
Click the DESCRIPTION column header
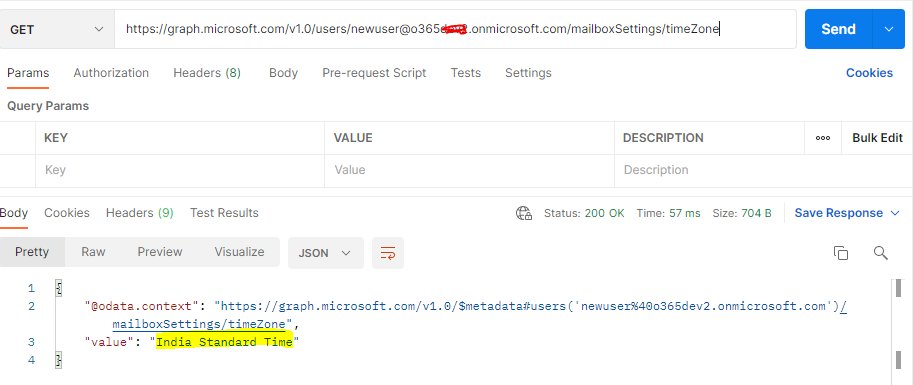click(x=663, y=138)
